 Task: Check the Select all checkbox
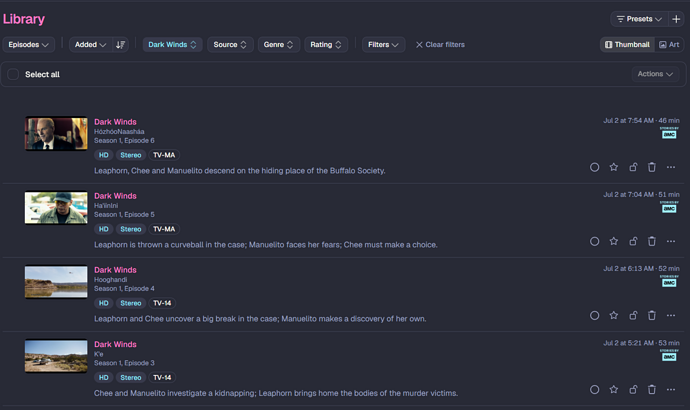click(13, 74)
